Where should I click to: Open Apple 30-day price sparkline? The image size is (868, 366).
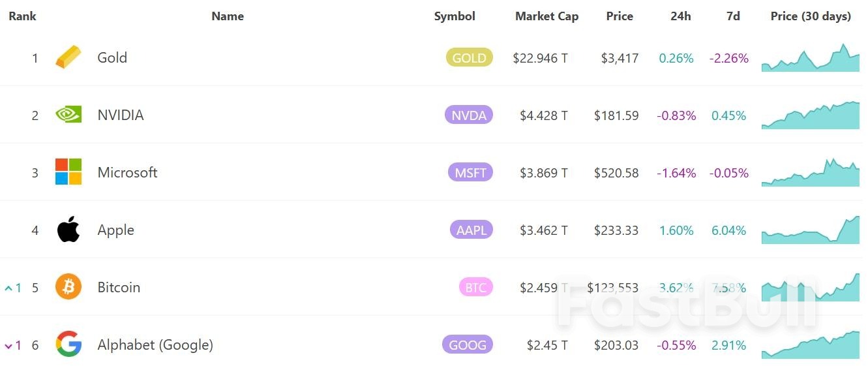[811, 230]
